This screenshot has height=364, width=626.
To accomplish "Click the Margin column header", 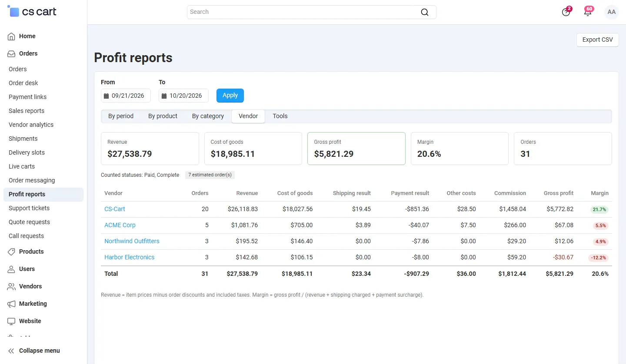I will coord(599,193).
